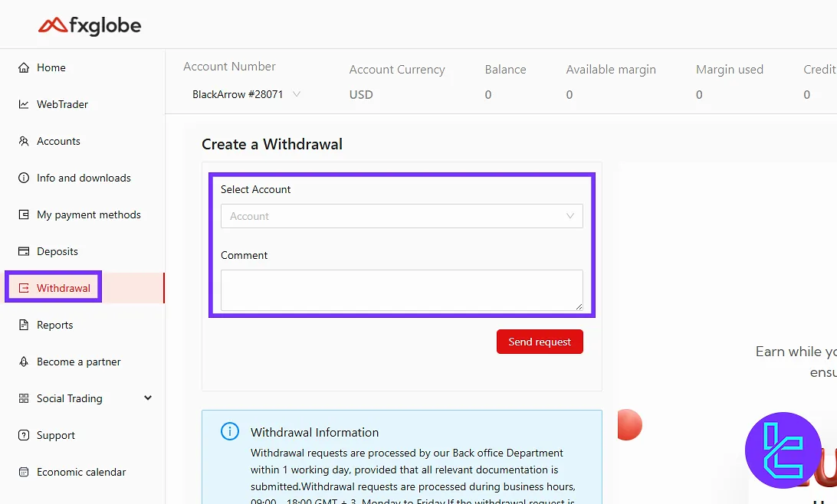
Task: Click the Accounts person icon
Action: point(24,141)
